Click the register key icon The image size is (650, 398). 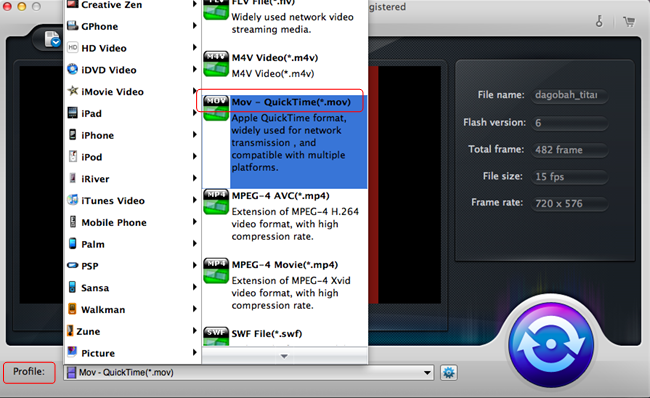click(x=599, y=21)
